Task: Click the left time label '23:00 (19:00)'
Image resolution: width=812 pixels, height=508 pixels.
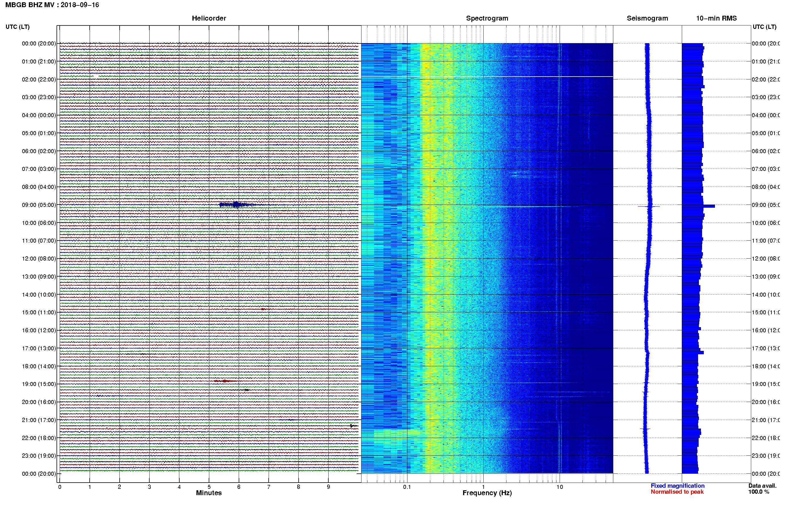Action: point(39,456)
